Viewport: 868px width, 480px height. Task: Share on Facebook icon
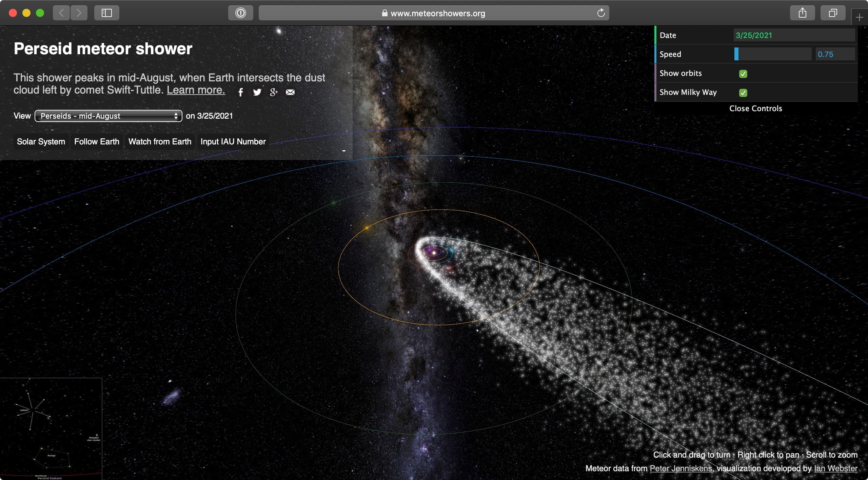240,92
